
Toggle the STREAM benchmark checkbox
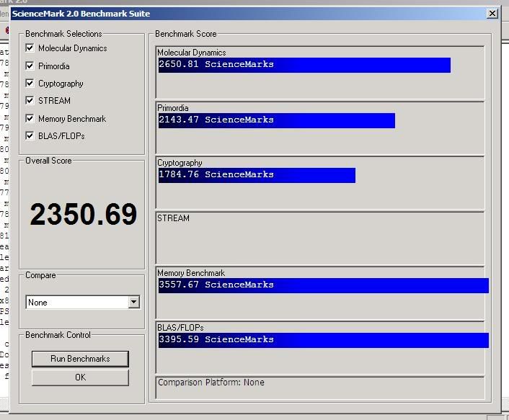(30, 101)
